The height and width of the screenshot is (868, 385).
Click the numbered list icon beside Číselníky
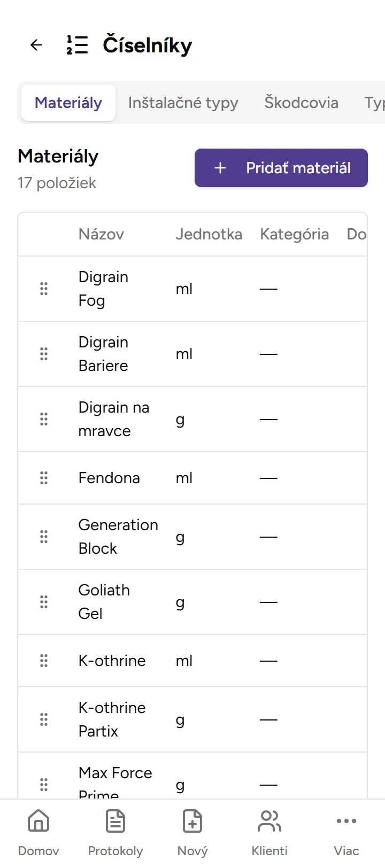(77, 45)
